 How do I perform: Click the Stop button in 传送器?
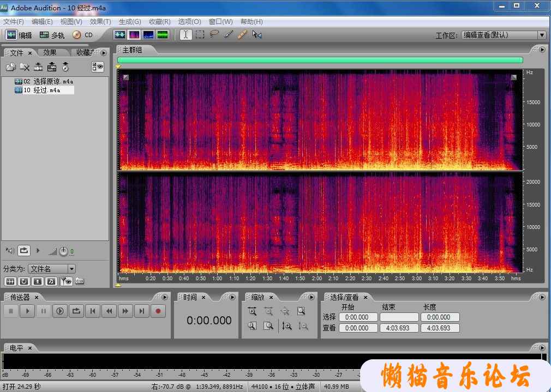coord(11,311)
